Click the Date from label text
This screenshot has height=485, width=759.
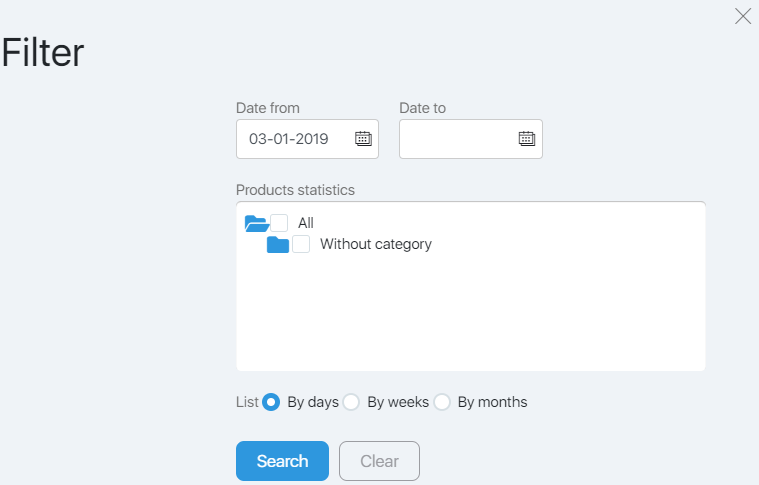268,108
